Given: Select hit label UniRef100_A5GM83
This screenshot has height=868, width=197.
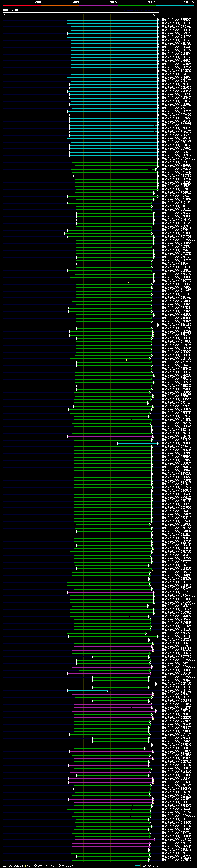Looking at the screenshot, I should 177,277.
